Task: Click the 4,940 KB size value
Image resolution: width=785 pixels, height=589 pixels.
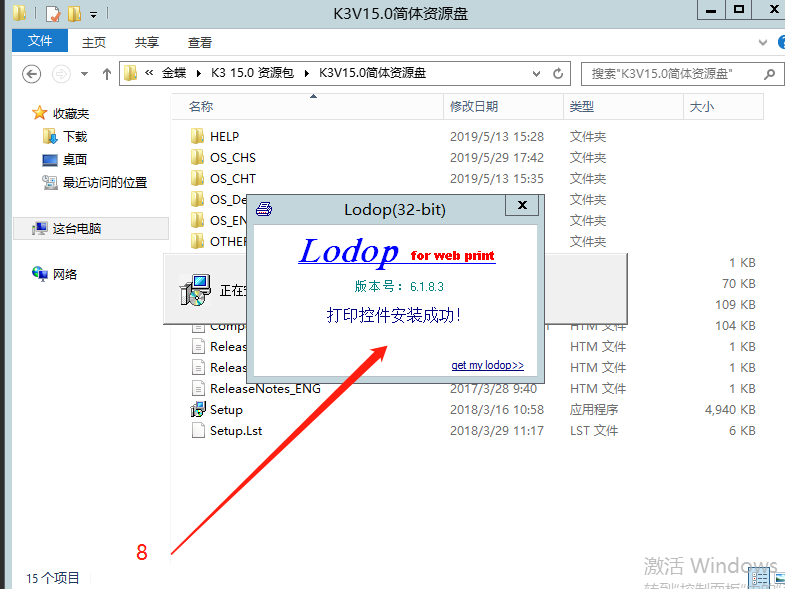Action: coord(730,409)
